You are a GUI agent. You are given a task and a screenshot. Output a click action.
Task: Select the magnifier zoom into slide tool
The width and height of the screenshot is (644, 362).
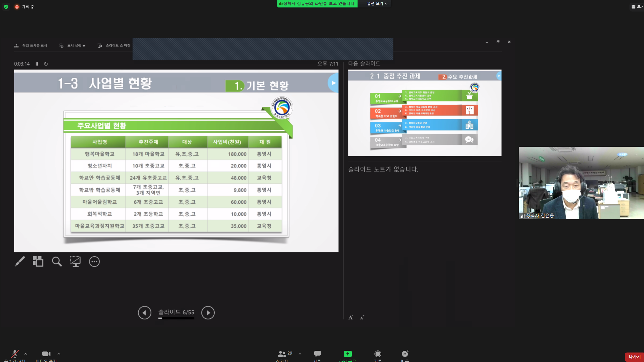(57, 261)
